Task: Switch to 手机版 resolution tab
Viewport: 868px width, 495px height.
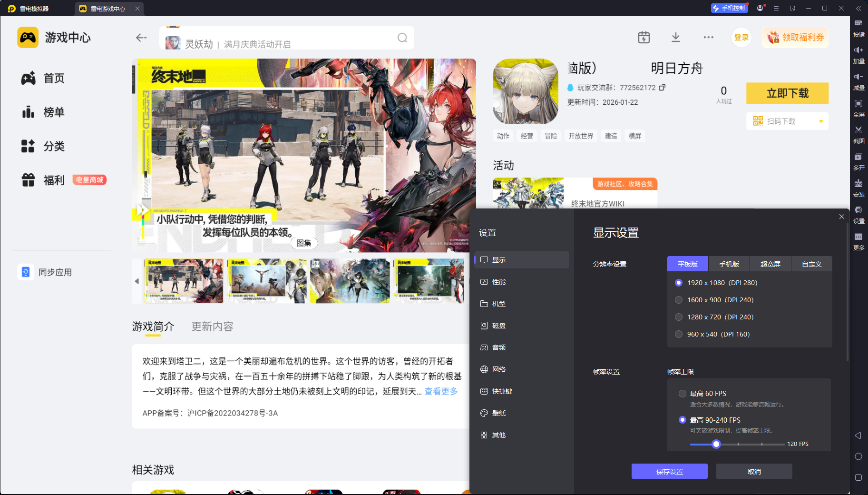Action: (729, 264)
